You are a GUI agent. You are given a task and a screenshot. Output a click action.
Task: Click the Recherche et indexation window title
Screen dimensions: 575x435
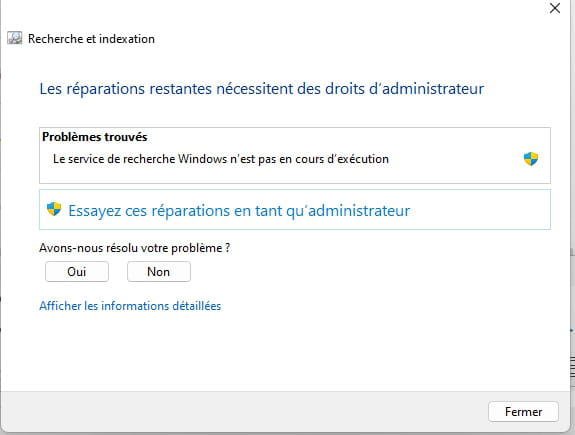point(91,39)
